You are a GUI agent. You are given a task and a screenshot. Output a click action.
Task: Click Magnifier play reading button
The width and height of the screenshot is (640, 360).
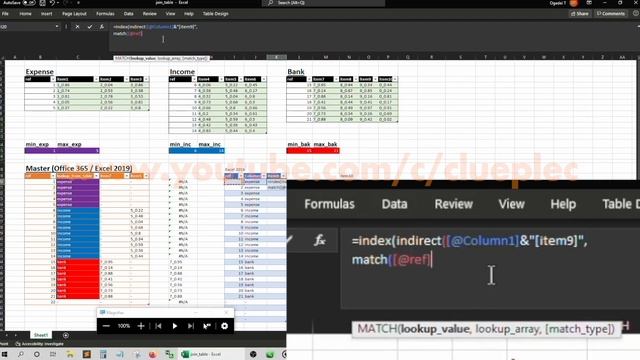tap(175, 326)
